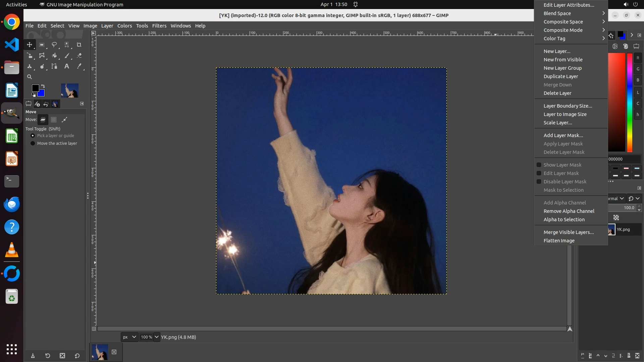Select the Crop tool
Viewport: 644px width, 362px height.
click(x=79, y=45)
